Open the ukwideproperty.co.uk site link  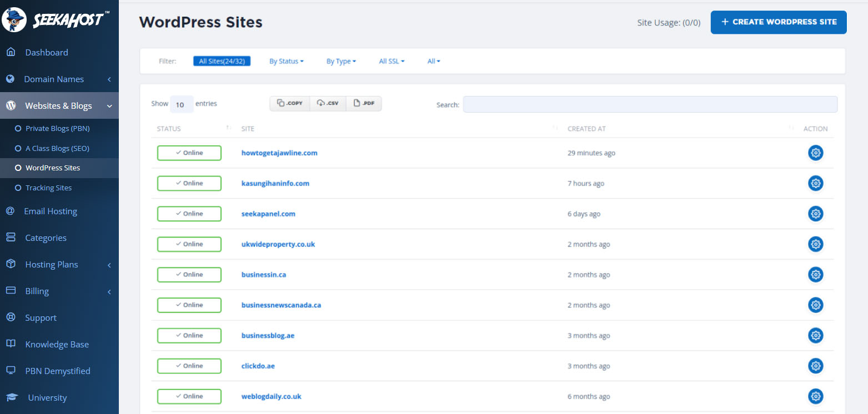(x=278, y=244)
